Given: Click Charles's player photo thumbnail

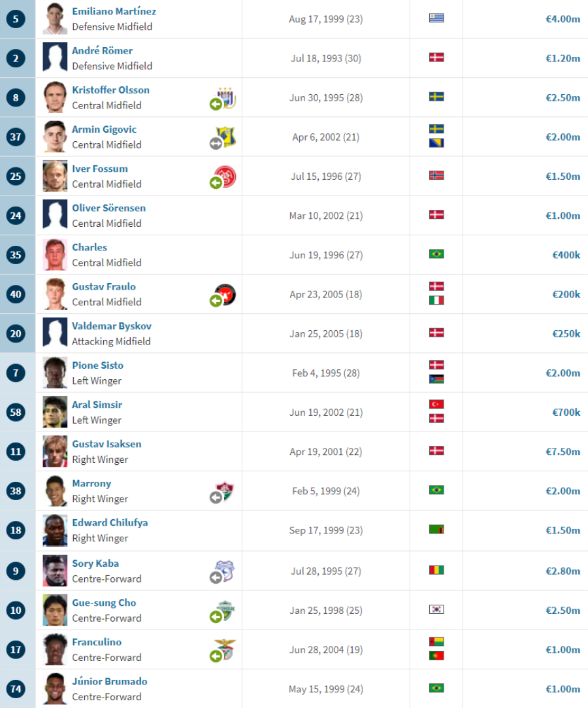Looking at the screenshot, I should 55,255.
